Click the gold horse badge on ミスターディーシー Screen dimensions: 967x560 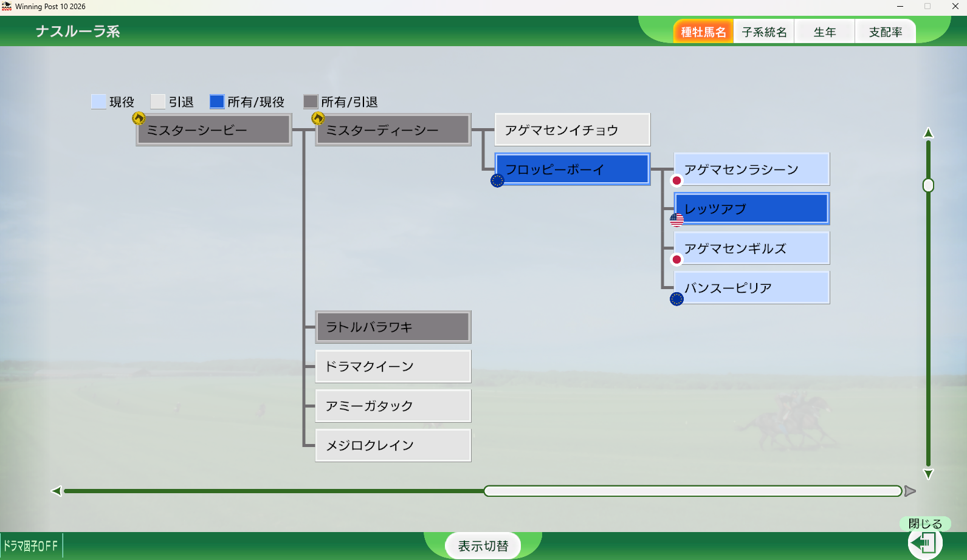tap(318, 118)
